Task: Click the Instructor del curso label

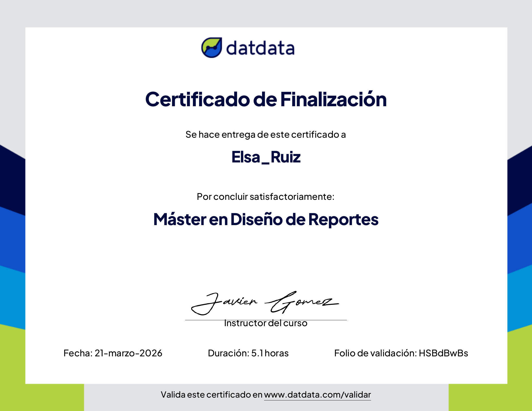Action: pyautogui.click(x=266, y=323)
